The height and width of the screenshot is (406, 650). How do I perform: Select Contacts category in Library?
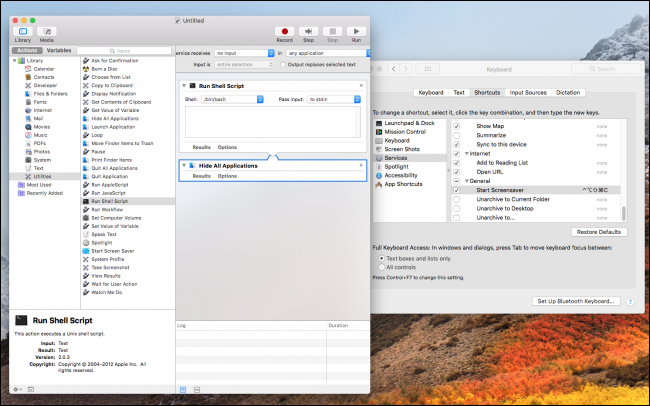coord(44,77)
